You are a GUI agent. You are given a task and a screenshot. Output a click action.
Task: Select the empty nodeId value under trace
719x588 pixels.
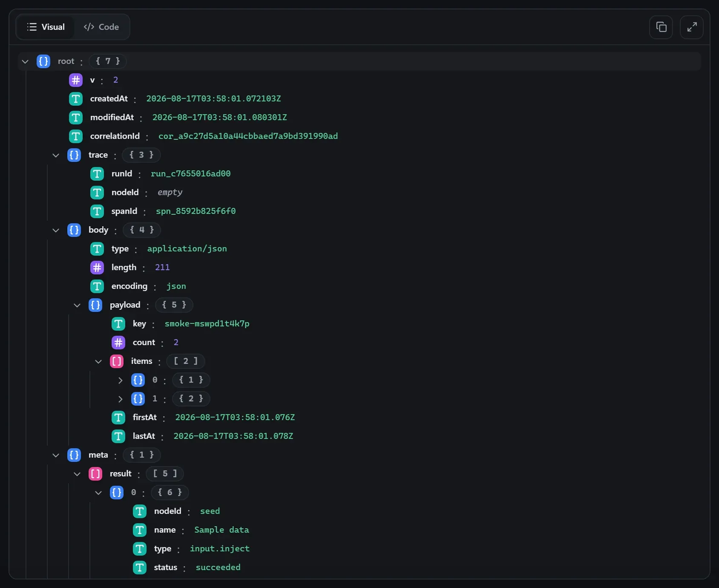point(170,193)
